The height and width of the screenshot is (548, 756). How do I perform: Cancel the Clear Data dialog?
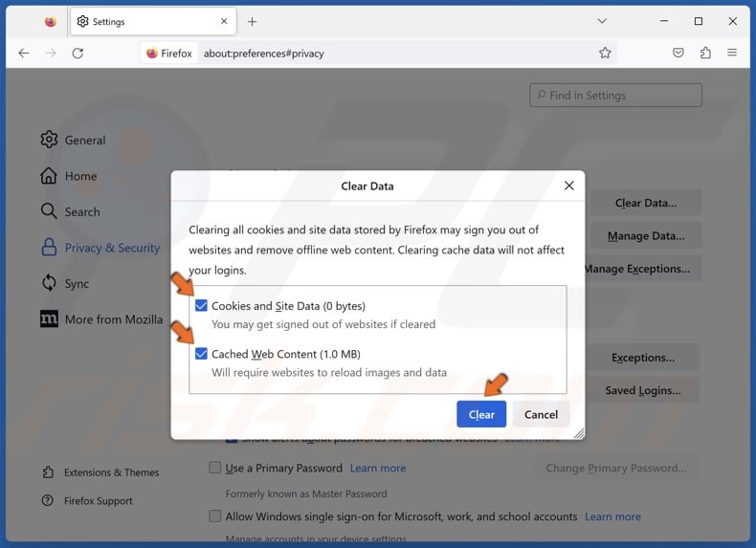pyautogui.click(x=541, y=414)
